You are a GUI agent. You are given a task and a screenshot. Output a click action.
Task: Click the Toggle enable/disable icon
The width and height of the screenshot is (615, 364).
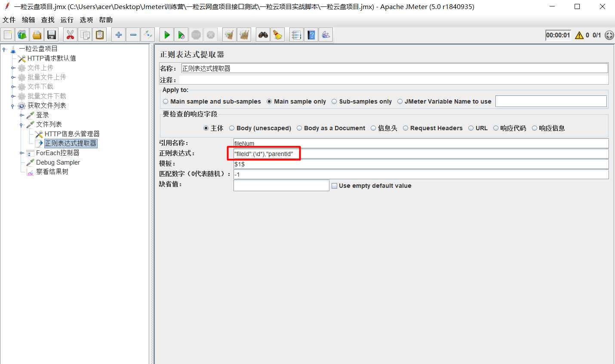point(148,35)
